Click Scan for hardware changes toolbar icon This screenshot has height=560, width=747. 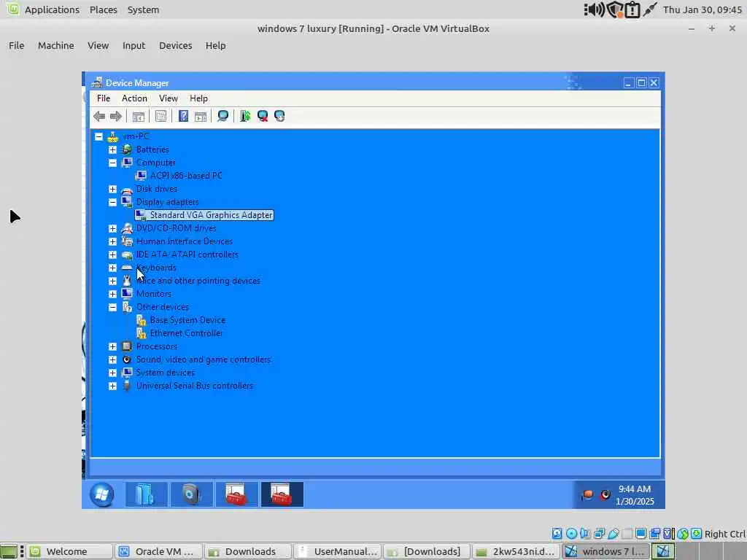pyautogui.click(x=222, y=116)
